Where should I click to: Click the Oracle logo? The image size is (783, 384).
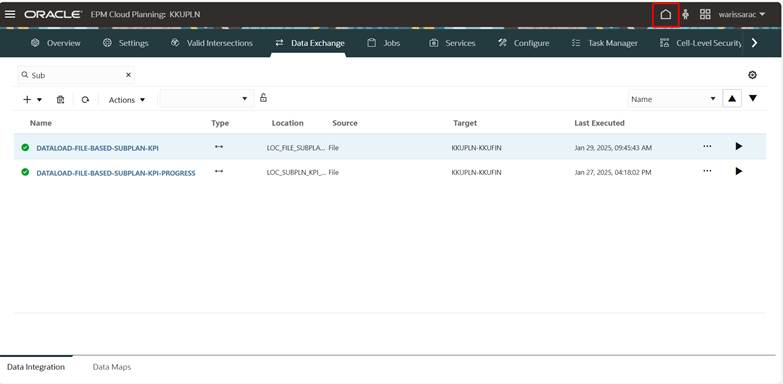[53, 14]
